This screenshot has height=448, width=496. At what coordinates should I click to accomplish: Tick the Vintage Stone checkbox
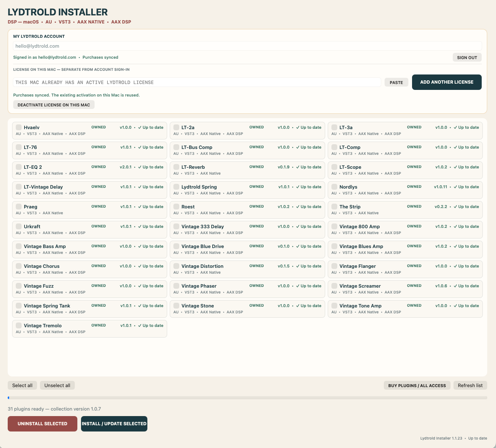pyautogui.click(x=176, y=306)
